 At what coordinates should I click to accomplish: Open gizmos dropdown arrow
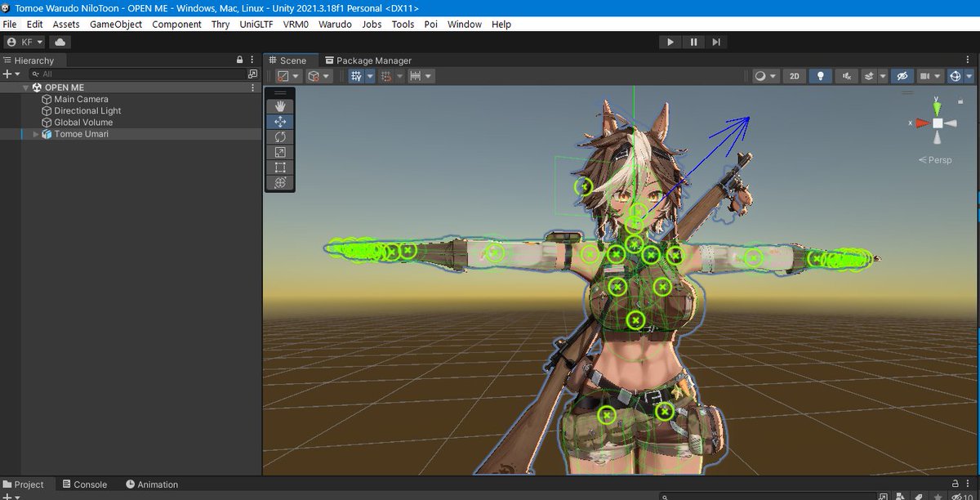(x=969, y=76)
